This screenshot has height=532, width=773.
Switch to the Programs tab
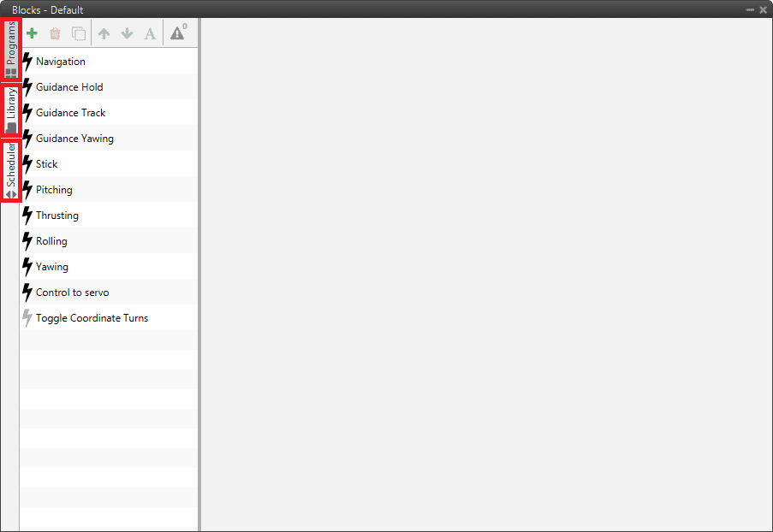tap(11, 50)
